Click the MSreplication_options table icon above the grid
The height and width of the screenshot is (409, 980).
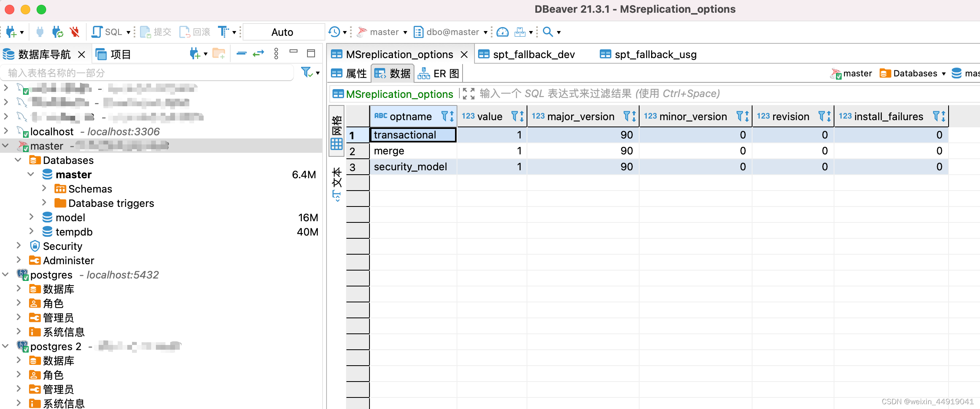(338, 94)
